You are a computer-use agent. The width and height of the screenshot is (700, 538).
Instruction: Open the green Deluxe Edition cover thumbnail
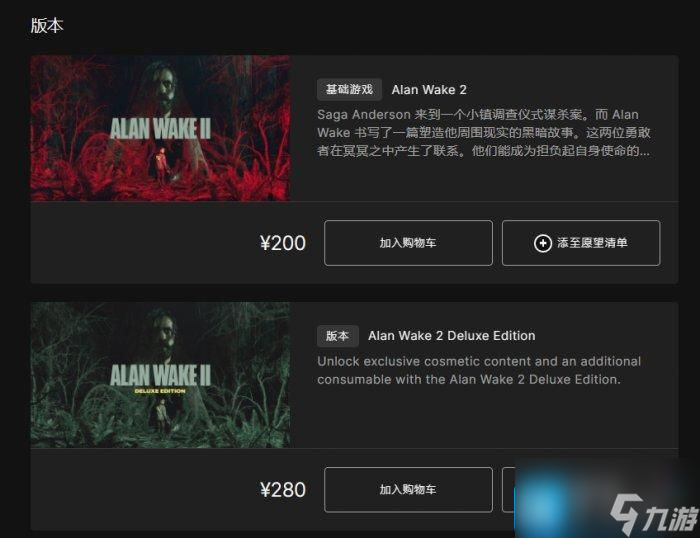point(161,375)
